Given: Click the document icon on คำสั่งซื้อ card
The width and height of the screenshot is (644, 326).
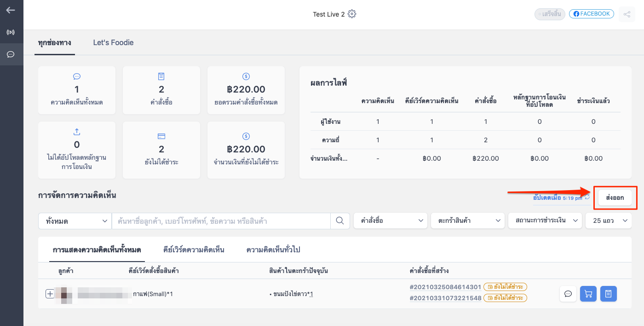Looking at the screenshot, I should [161, 76].
